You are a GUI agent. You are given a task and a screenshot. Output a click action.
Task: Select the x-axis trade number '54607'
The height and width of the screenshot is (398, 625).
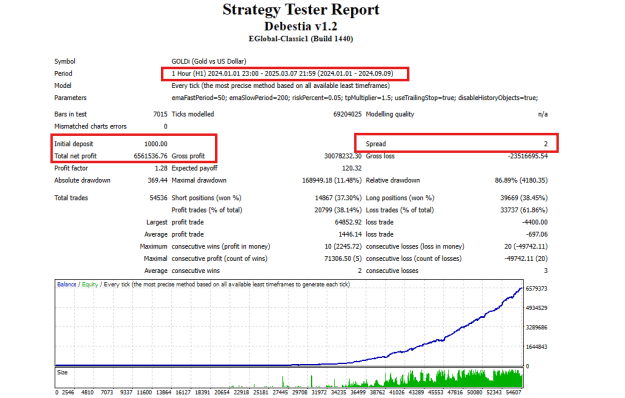[x=513, y=392]
